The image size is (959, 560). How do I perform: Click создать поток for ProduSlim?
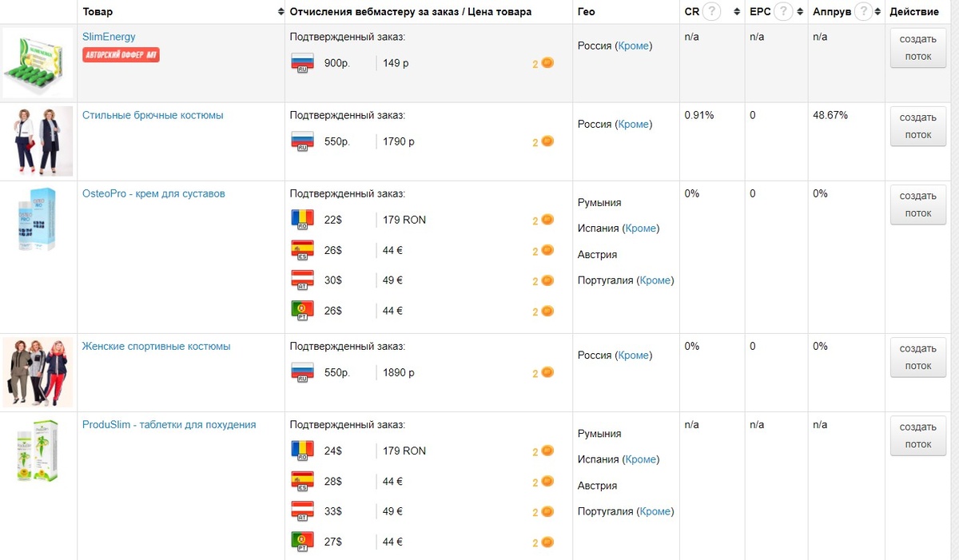pos(917,435)
